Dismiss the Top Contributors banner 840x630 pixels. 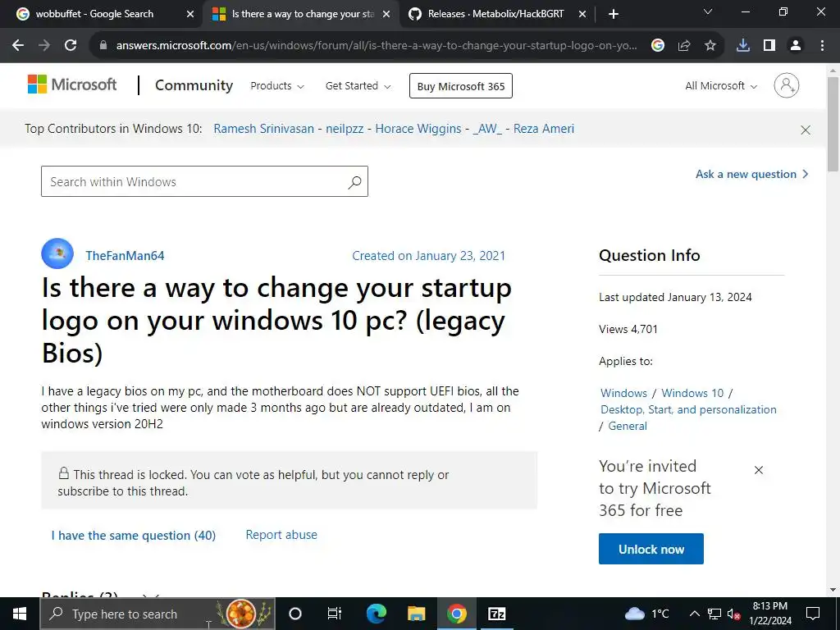point(806,130)
